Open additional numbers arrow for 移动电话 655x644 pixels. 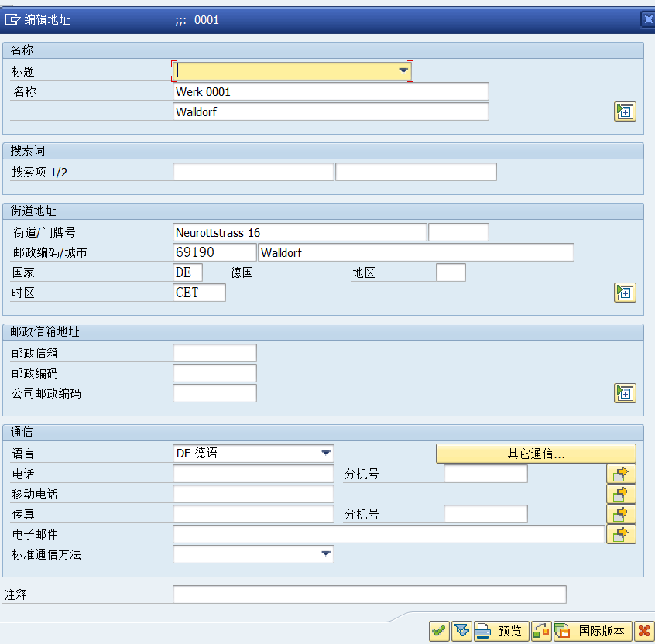621,494
